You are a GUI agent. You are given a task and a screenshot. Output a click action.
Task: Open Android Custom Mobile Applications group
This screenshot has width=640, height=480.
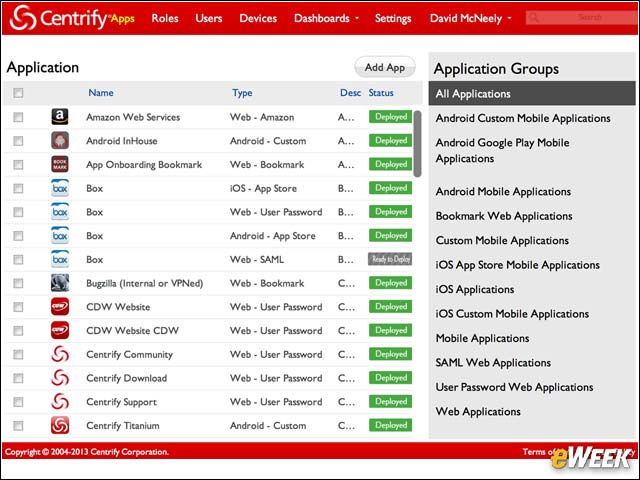[523, 118]
